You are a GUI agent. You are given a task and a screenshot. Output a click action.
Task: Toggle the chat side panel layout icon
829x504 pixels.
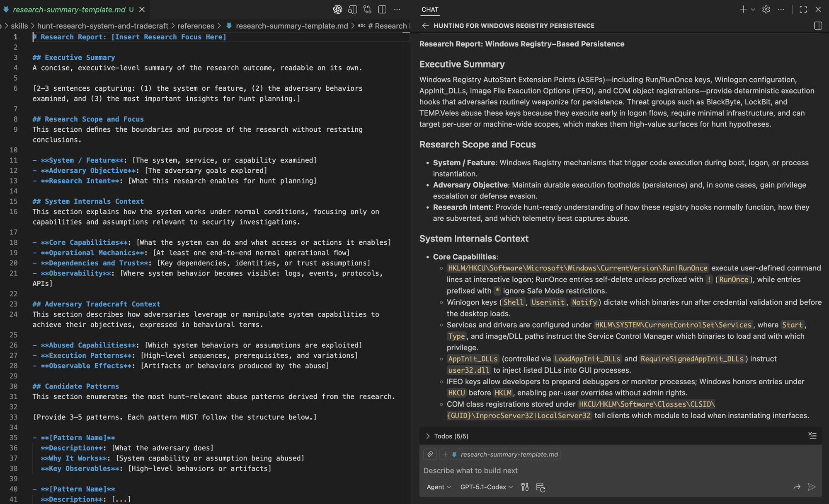818,26
